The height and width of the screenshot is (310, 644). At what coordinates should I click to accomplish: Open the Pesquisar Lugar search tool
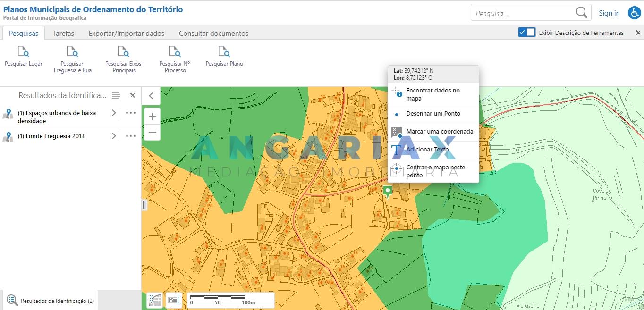[23, 56]
